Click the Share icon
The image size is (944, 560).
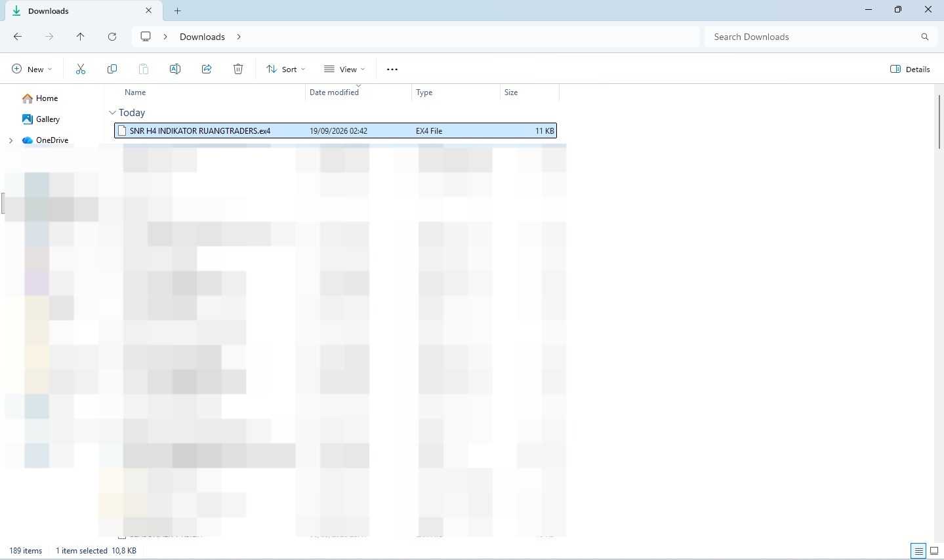207,69
